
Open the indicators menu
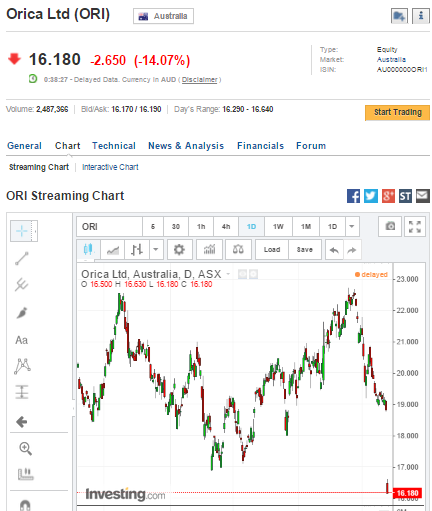coord(209,249)
